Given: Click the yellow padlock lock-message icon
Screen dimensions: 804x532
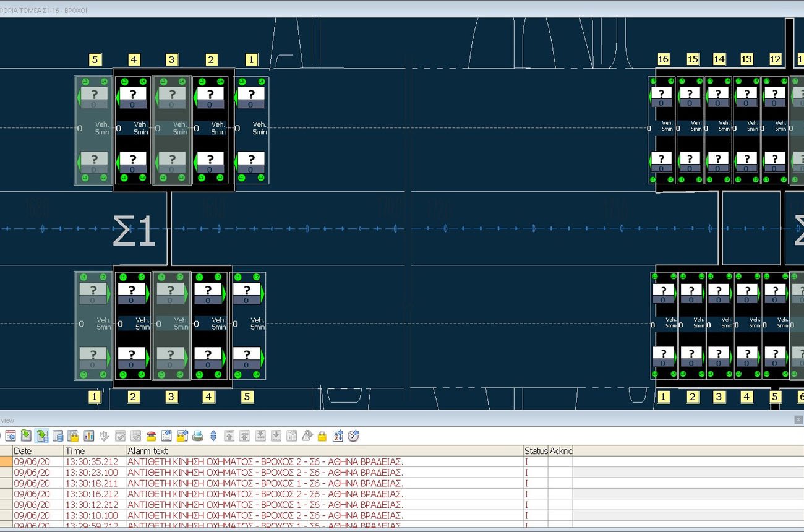Looking at the screenshot, I should pyautogui.click(x=322, y=436).
